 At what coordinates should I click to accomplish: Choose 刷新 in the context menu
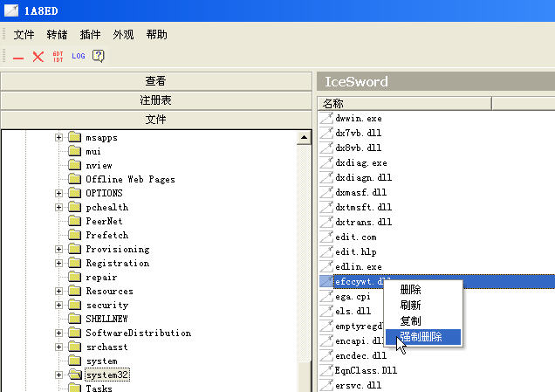[x=423, y=306]
